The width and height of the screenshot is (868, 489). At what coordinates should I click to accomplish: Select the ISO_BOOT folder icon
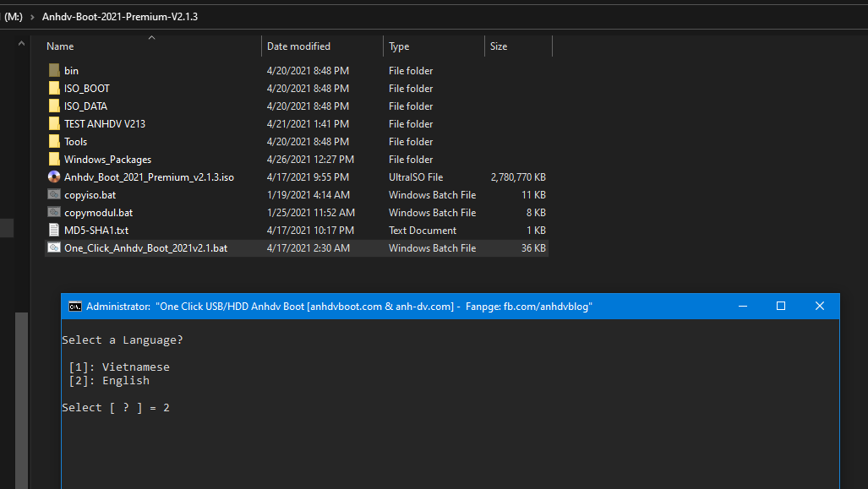click(54, 88)
